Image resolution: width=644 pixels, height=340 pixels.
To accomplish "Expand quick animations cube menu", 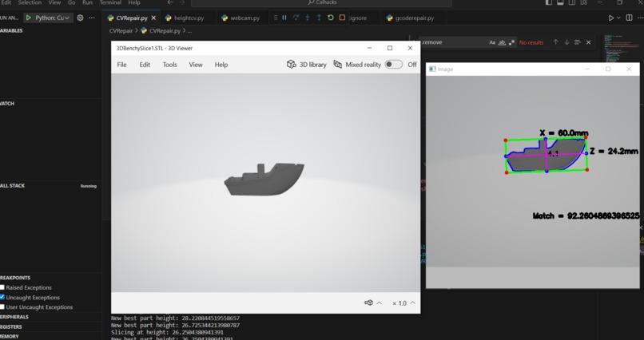I will click(373, 302).
